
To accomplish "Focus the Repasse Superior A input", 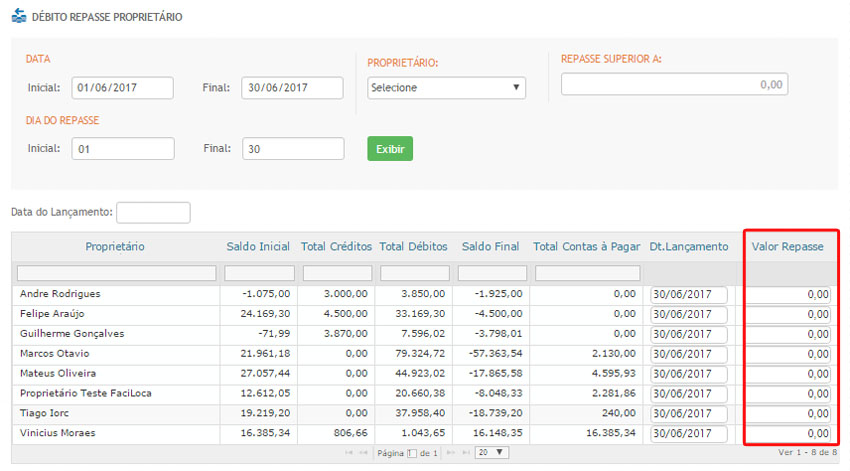I will pyautogui.click(x=674, y=85).
